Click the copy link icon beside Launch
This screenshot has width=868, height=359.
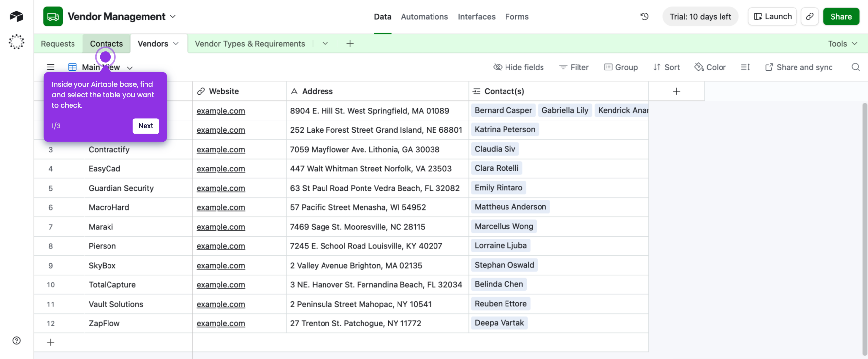point(810,16)
